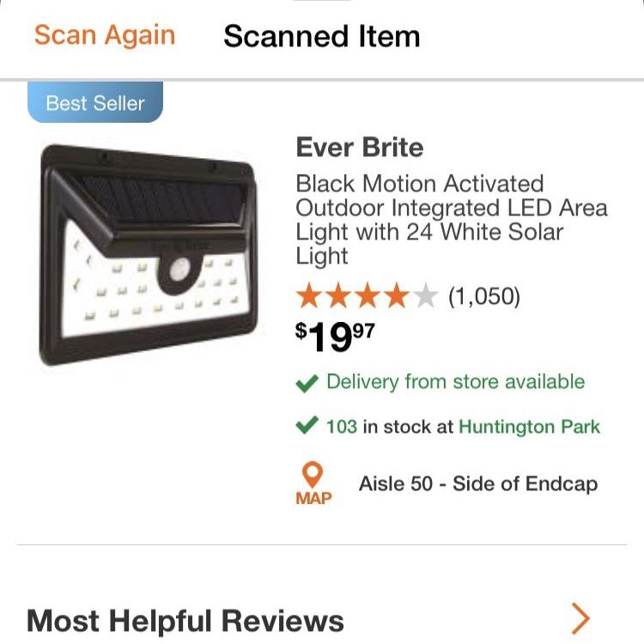
Task: Click the green delivery checkmark icon
Action: [x=307, y=384]
